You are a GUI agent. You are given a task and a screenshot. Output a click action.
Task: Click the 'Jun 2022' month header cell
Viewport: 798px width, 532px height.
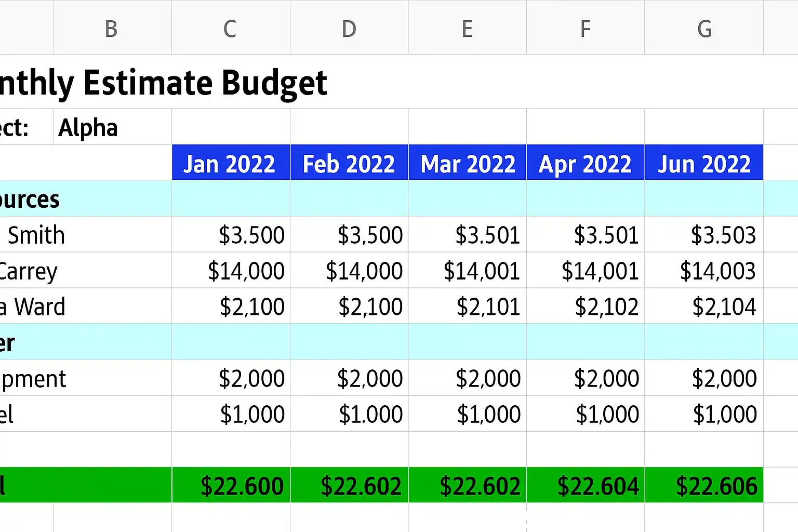(704, 163)
